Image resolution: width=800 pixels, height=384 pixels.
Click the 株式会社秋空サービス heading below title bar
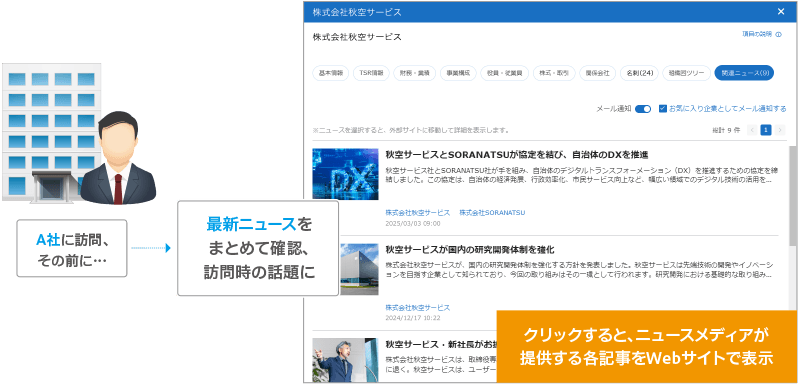coord(357,37)
